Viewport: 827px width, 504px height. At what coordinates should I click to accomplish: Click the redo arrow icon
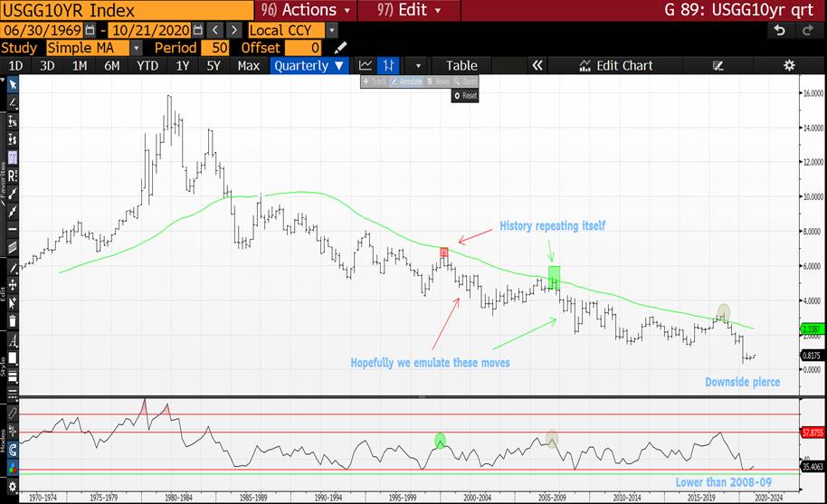pyautogui.click(x=807, y=30)
